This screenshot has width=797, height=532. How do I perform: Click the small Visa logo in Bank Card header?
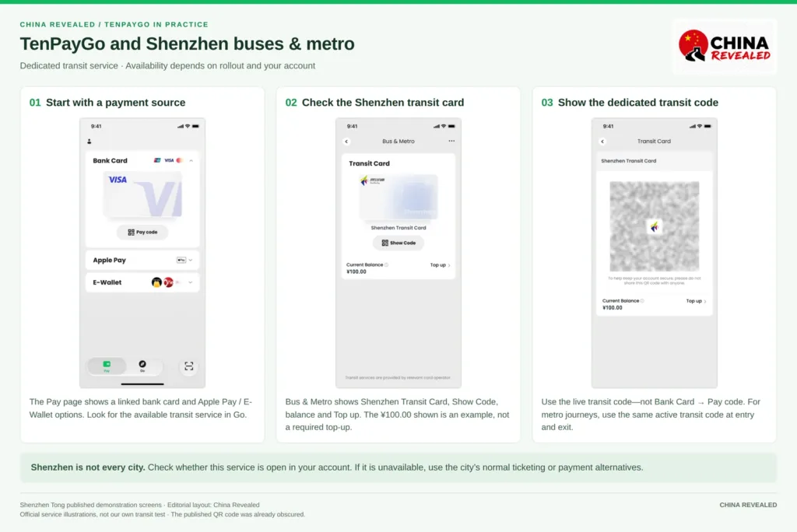169,160
